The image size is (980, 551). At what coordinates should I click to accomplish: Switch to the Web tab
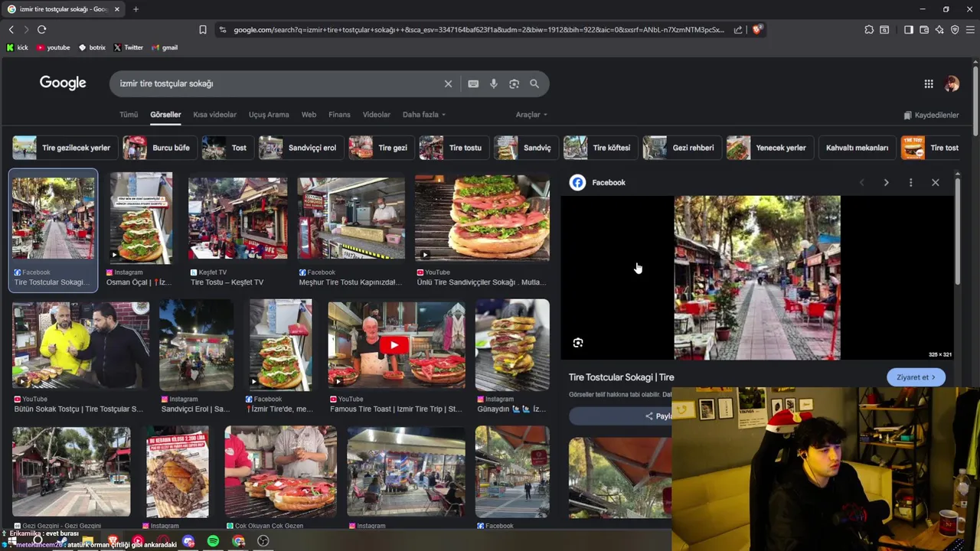pos(309,115)
